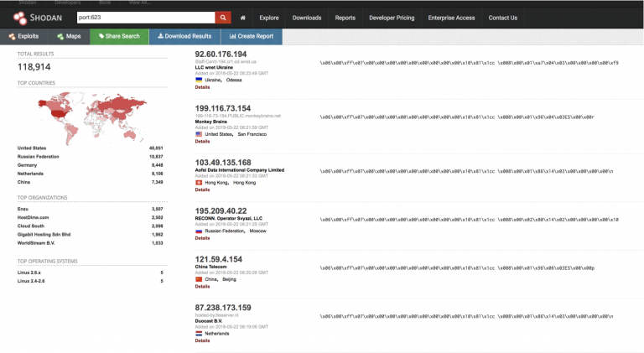Open the Explore menu item
This screenshot has width=644, height=353.
pyautogui.click(x=269, y=17)
